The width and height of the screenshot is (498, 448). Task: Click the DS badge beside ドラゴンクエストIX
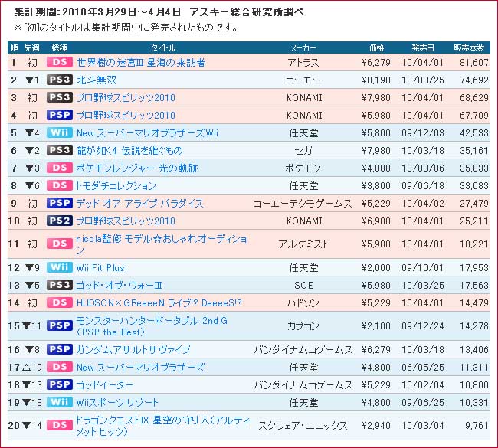[x=60, y=425]
